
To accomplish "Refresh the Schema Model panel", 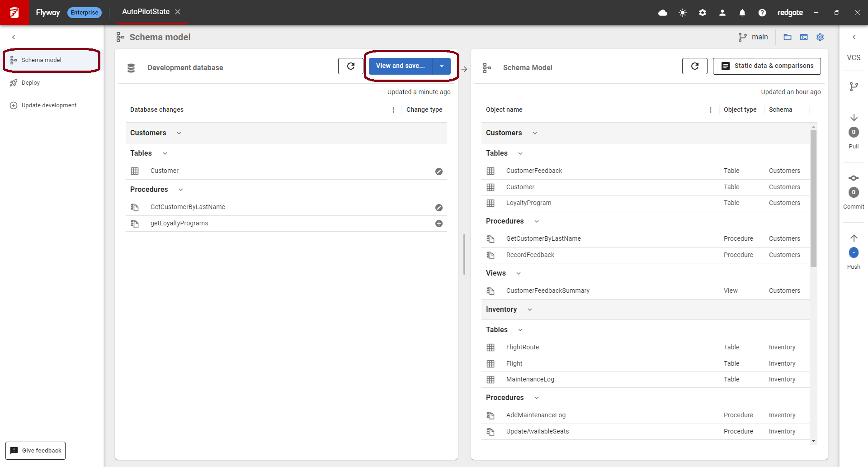I will click(x=695, y=66).
